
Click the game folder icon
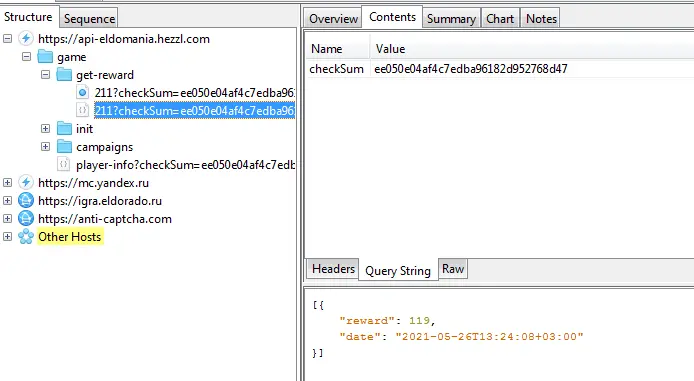[45, 57]
